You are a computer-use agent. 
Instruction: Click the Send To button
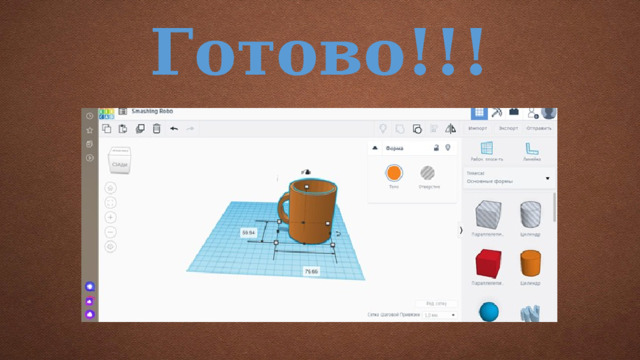(x=539, y=128)
